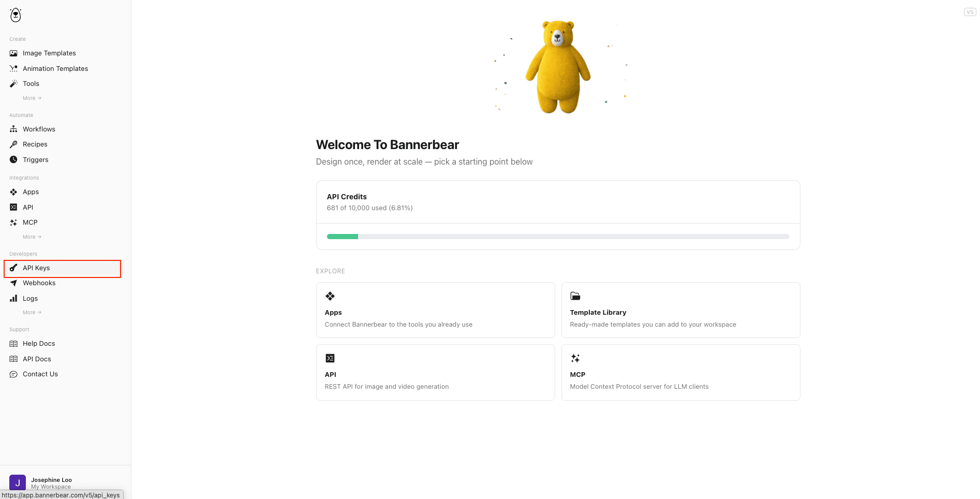
Task: Click the 'API Credits' heading
Action: 347,197
